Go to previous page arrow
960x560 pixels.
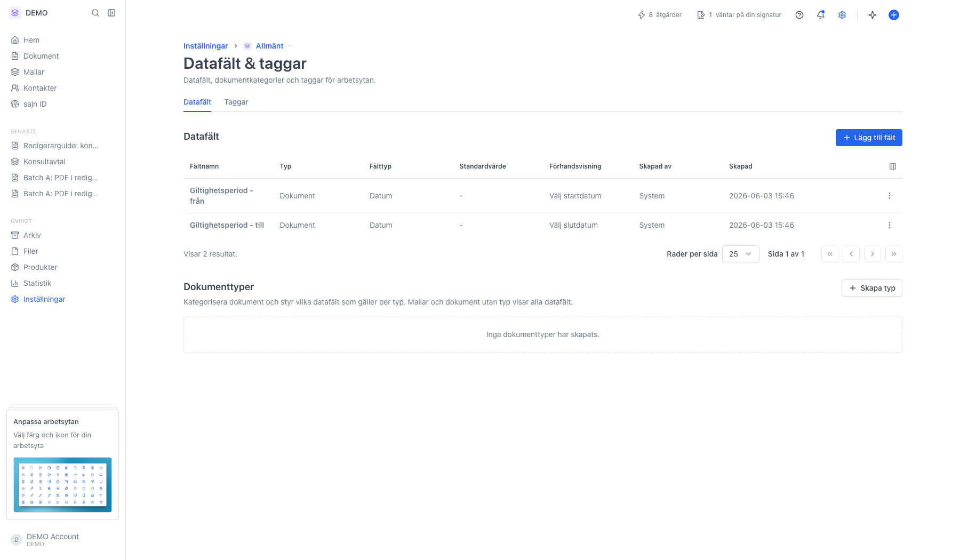coord(851,254)
